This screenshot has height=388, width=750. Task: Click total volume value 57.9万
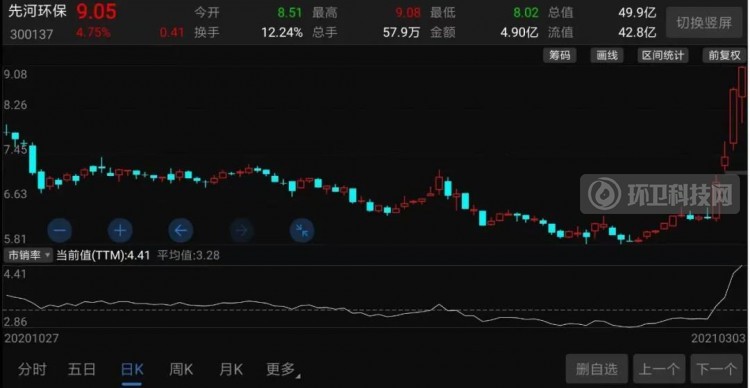(x=401, y=33)
